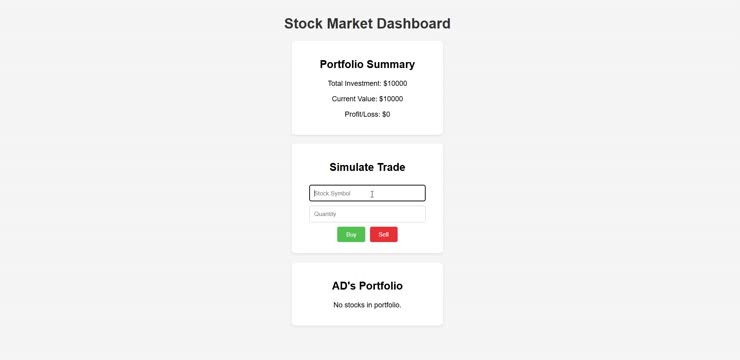Click the $0 Profit/Loss amount
The image size is (740, 360).
click(386, 114)
